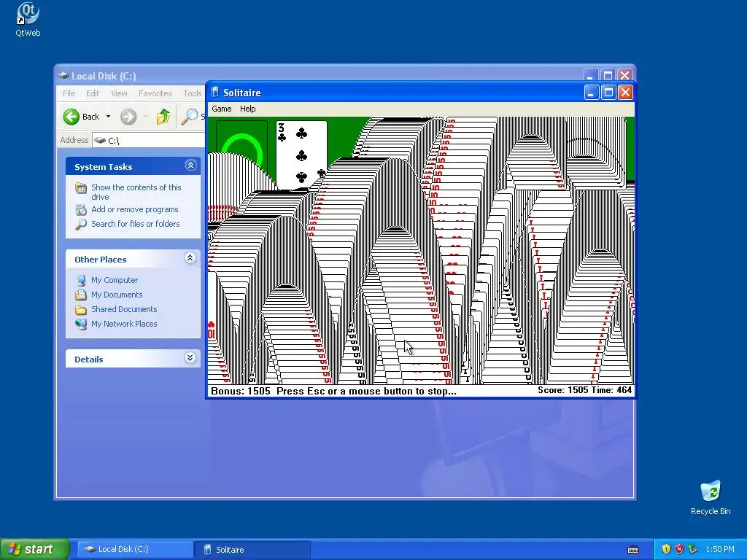
Task: Click the Score: 1505 Time: 464 status text
Action: 584,390
